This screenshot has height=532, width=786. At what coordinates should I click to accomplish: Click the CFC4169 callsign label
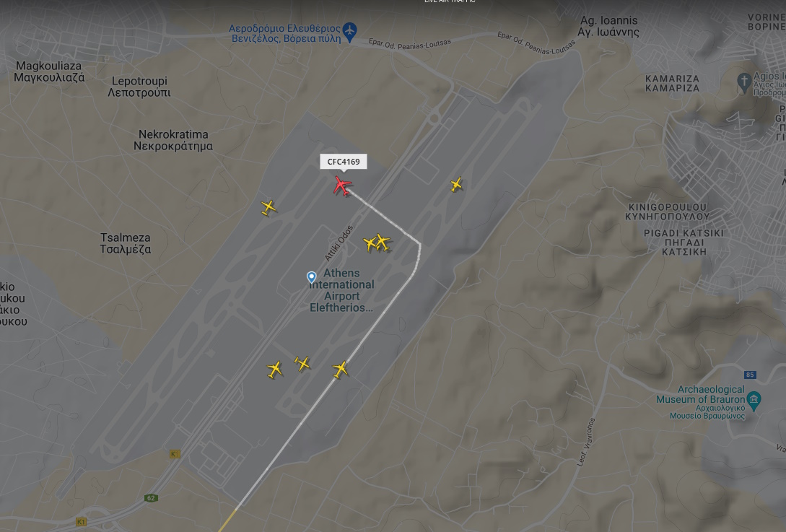click(x=344, y=162)
